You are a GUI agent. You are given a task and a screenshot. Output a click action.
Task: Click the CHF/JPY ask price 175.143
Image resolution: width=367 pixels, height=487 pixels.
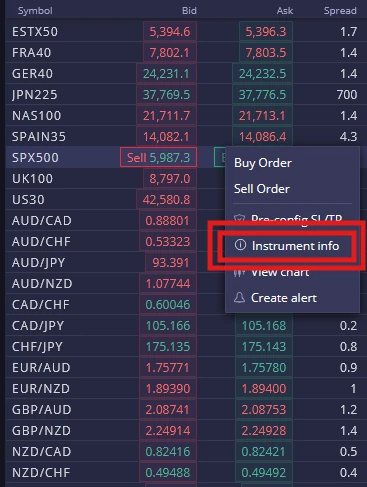264,347
